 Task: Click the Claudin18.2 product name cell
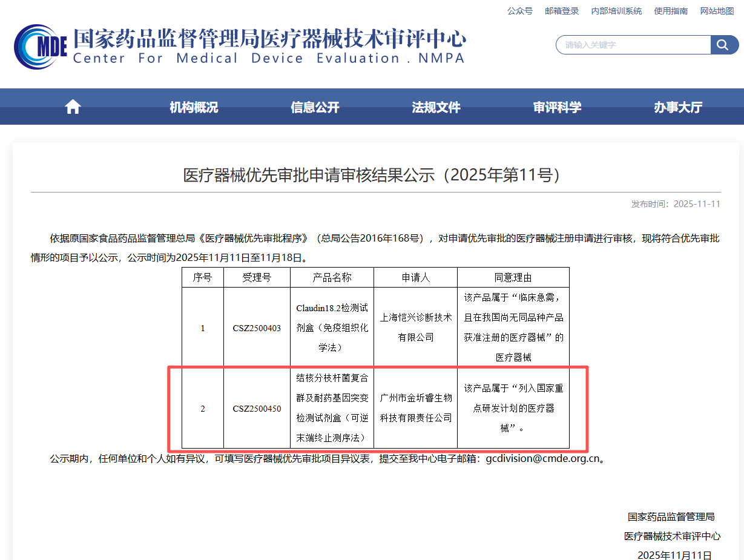click(332, 327)
